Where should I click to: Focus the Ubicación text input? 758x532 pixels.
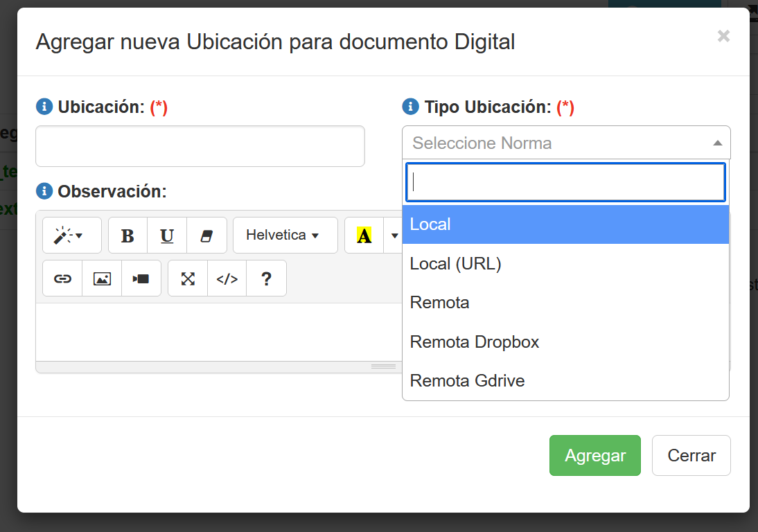[200, 146]
